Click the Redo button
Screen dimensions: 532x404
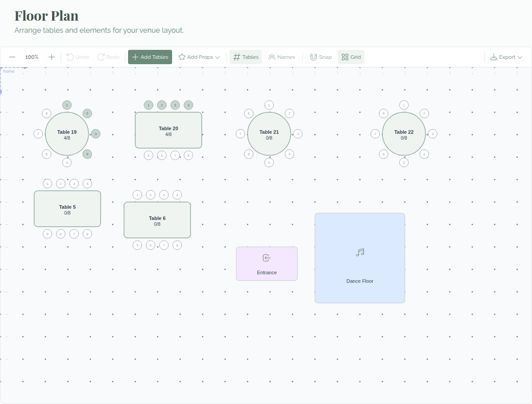109,57
